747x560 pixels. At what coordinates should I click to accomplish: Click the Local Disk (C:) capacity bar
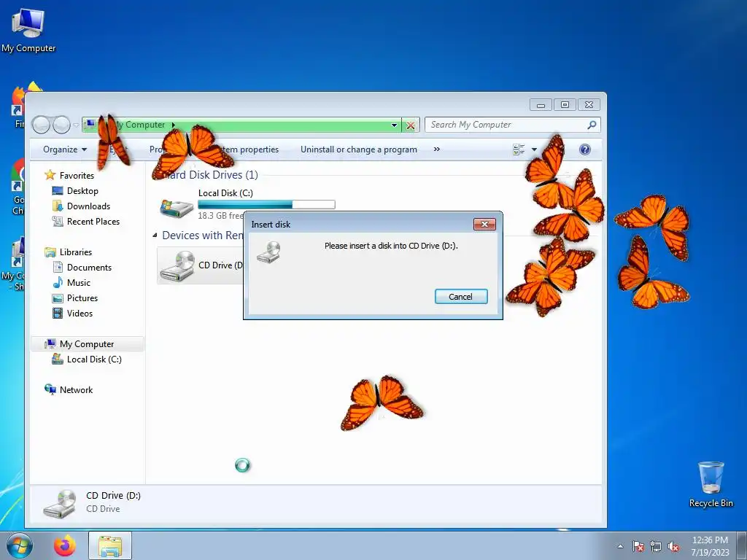pos(266,204)
